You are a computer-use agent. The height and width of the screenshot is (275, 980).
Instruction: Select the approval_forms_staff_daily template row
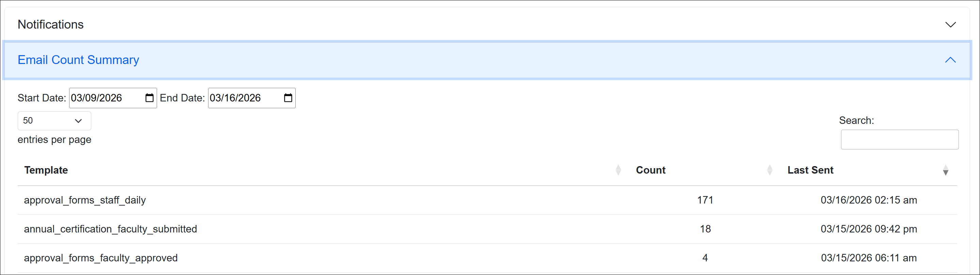click(x=85, y=200)
